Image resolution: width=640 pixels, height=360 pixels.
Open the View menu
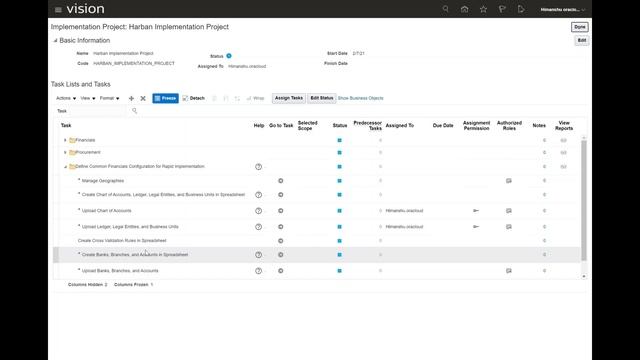(88, 98)
